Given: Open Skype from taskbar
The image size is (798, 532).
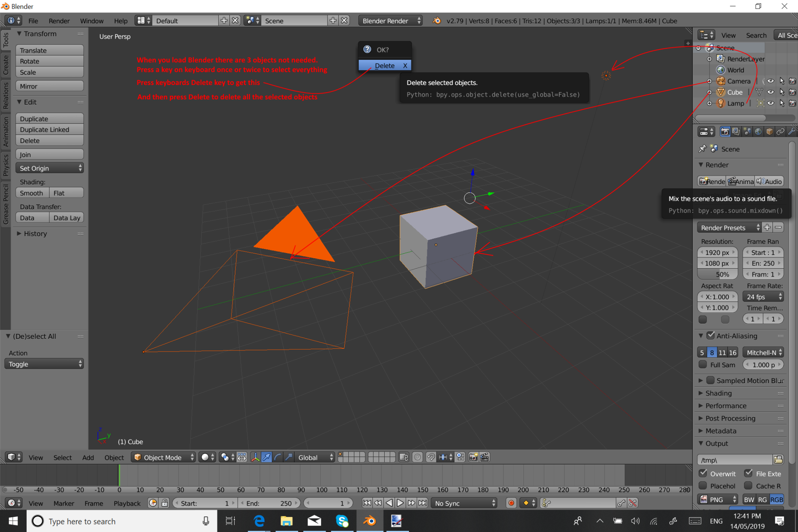Looking at the screenshot, I should coord(342,521).
